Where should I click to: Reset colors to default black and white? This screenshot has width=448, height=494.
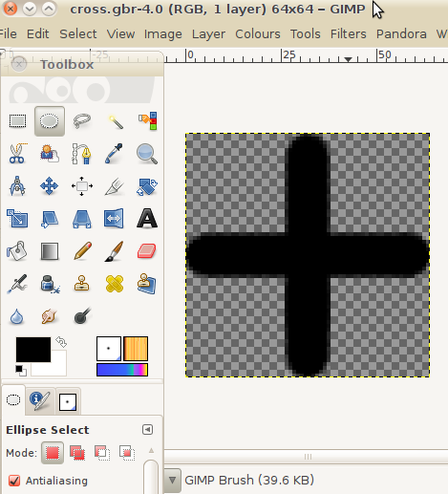click(21, 371)
